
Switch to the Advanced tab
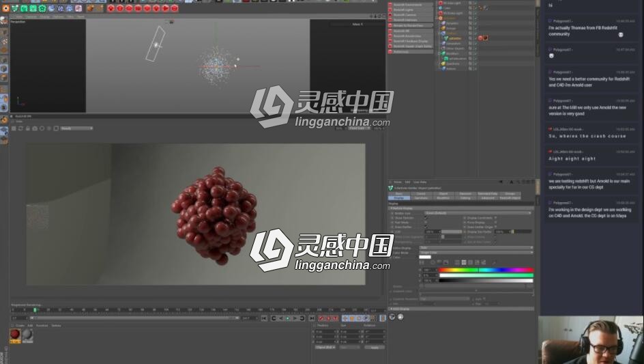(x=488, y=198)
